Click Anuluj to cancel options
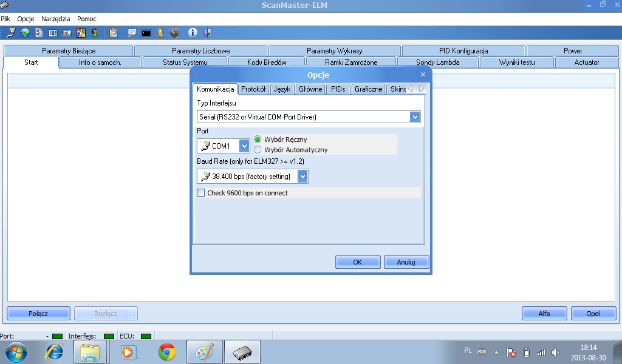The width and height of the screenshot is (622, 364). (x=406, y=262)
